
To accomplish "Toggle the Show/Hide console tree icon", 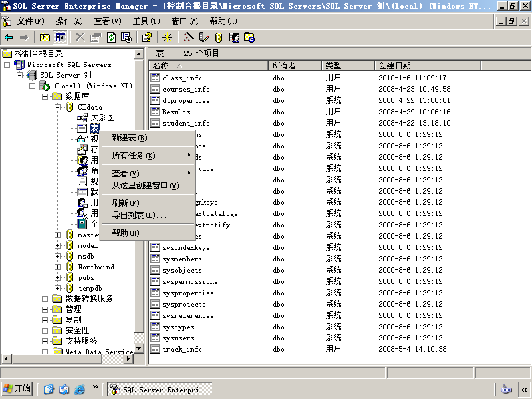I will (61, 37).
